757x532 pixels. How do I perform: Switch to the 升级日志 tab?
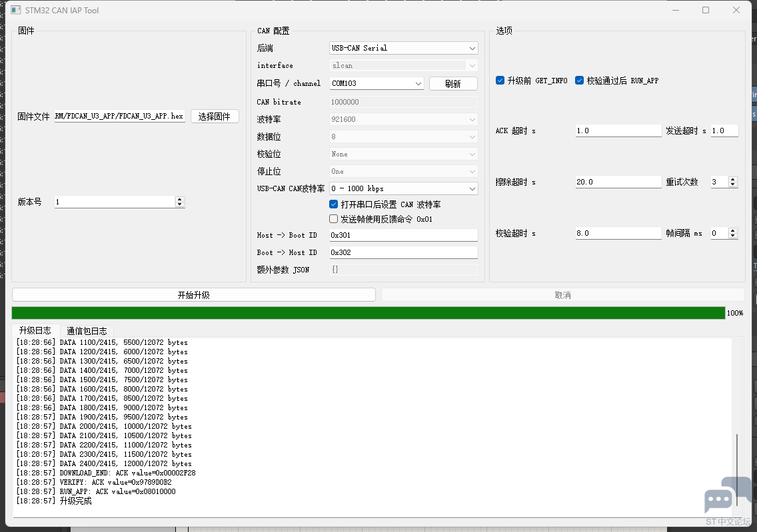click(x=35, y=330)
